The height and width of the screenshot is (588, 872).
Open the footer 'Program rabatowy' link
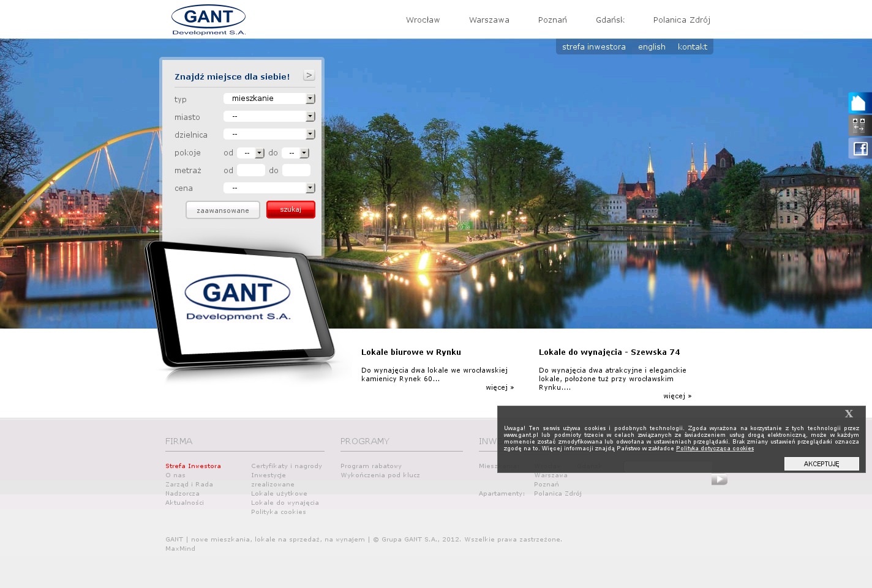tap(371, 466)
